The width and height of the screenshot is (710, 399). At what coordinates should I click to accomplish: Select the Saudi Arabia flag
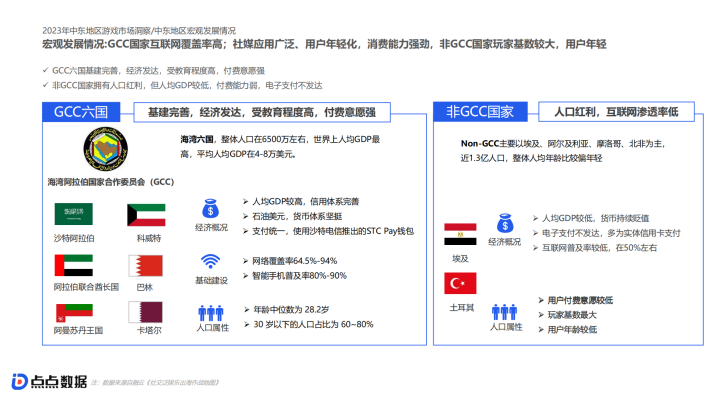coord(73,214)
